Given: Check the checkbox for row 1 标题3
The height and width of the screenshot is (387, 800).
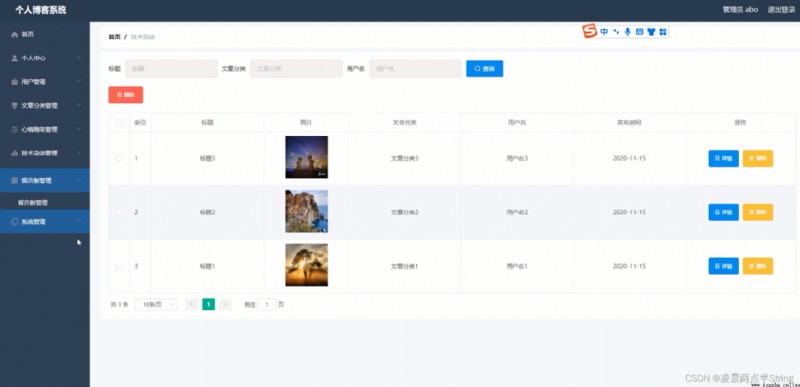Looking at the screenshot, I should pyautogui.click(x=119, y=159).
